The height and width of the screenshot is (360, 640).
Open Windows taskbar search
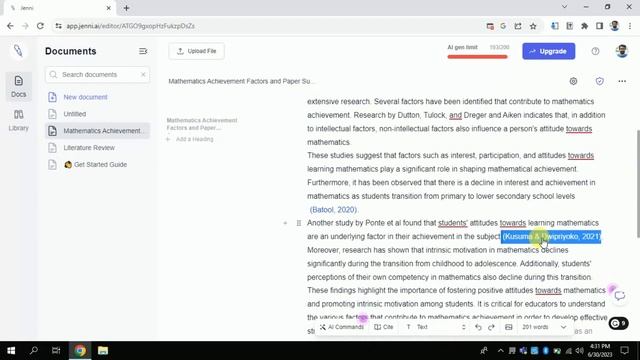34,351
